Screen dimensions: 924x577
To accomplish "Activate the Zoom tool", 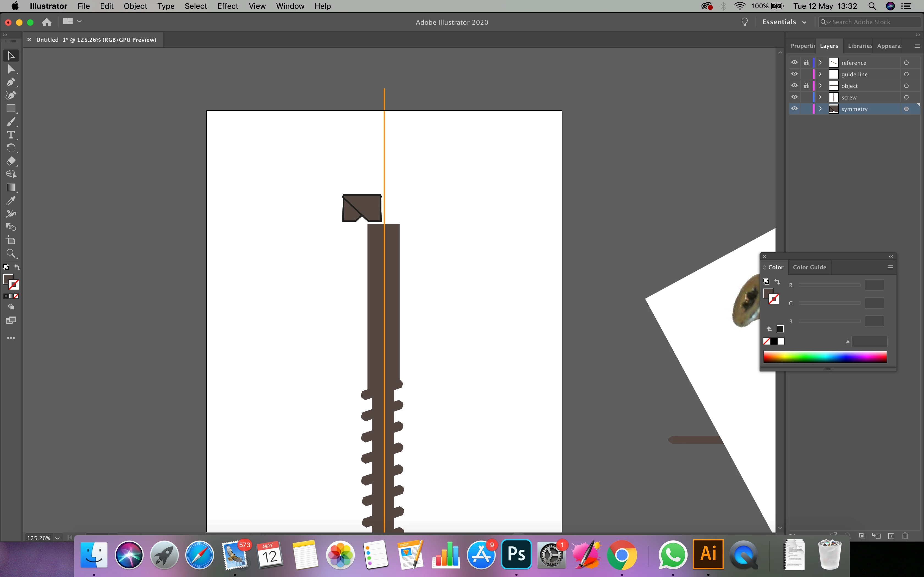I will tap(11, 253).
